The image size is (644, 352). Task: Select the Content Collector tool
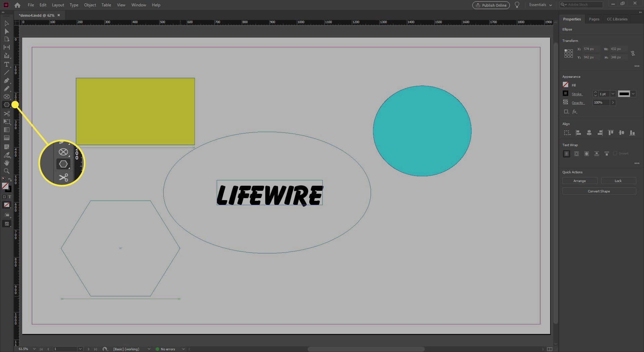(6, 56)
